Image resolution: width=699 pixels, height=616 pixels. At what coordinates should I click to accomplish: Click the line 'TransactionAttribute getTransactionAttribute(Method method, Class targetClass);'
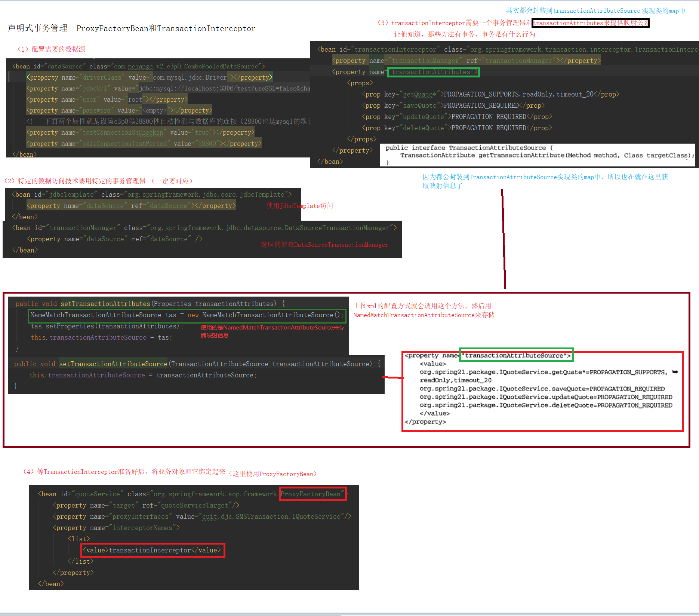pos(547,155)
